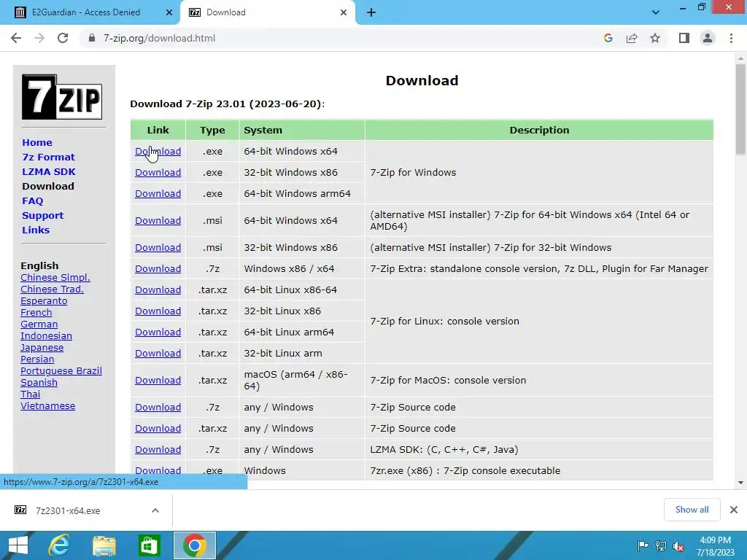Share this page via share icon
This screenshot has width=747, height=560.
click(632, 38)
